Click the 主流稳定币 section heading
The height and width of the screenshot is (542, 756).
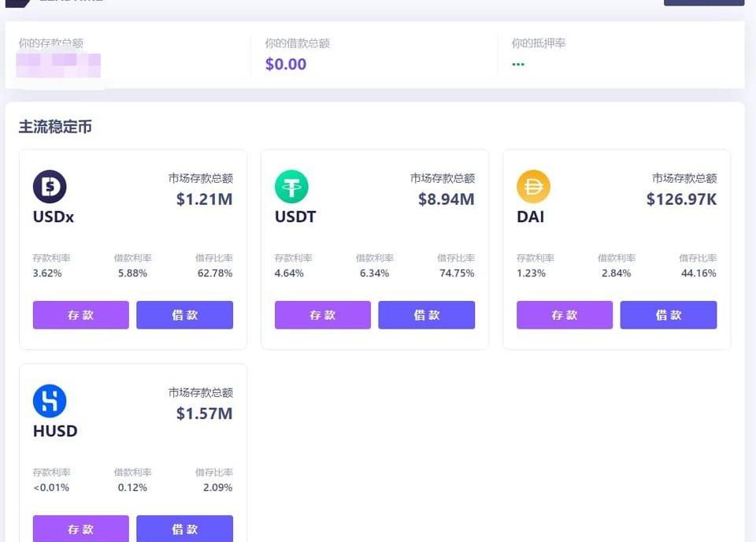(x=55, y=127)
